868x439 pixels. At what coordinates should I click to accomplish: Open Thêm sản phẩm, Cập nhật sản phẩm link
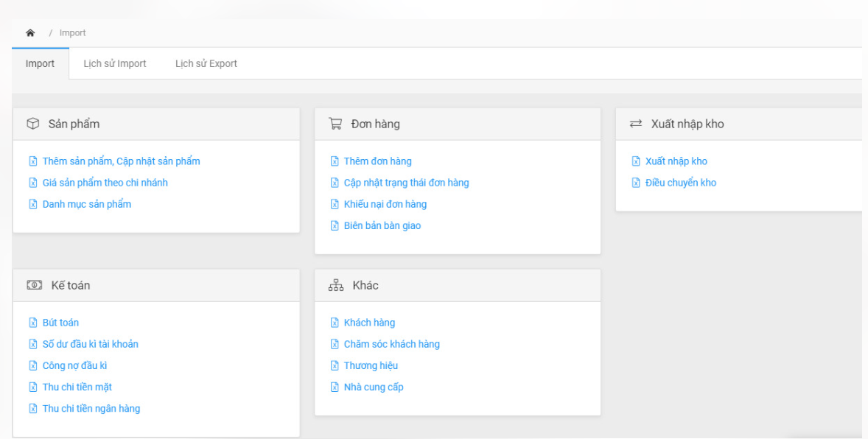122,161
